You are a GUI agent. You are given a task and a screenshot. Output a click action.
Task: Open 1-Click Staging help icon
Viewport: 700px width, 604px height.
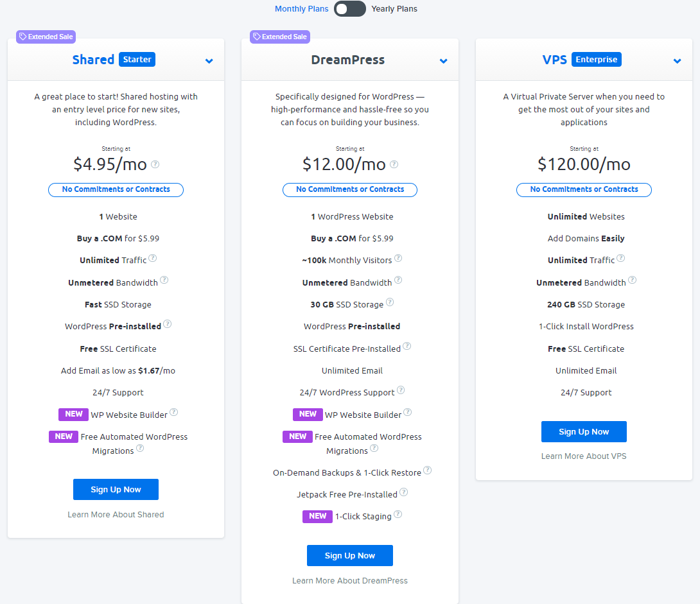pos(398,514)
